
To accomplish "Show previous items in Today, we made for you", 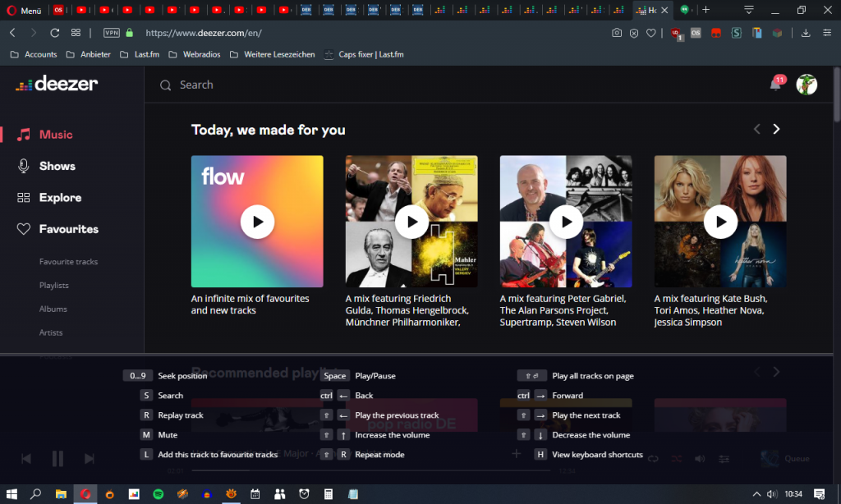I will click(x=756, y=129).
